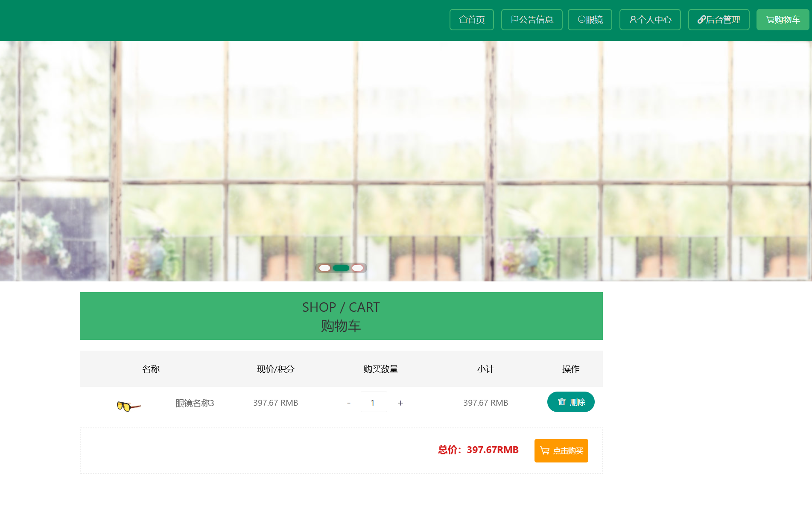The image size is (812, 515).
Task: Delete 眼镜名称3 from the cart
Action: point(570,402)
